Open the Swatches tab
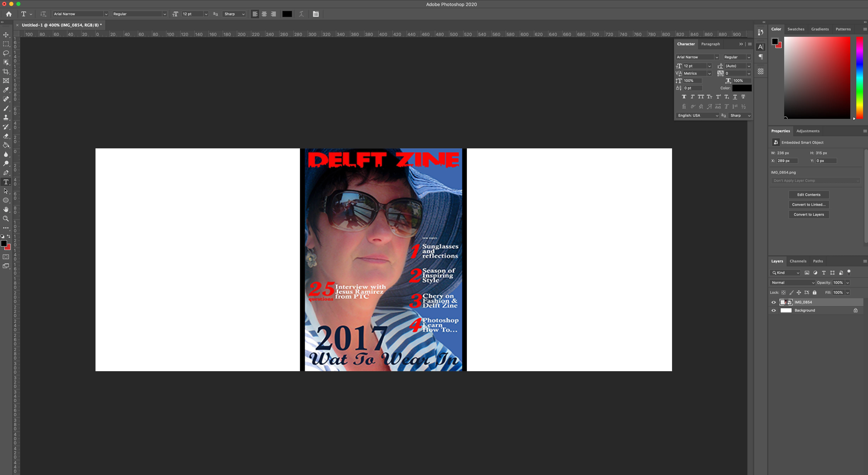 click(795, 29)
